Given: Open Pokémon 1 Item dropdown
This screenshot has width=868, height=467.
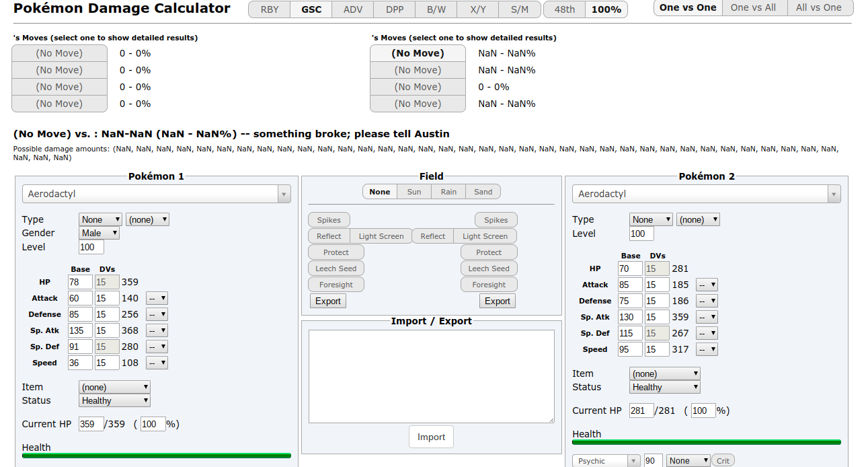Looking at the screenshot, I should (x=114, y=387).
